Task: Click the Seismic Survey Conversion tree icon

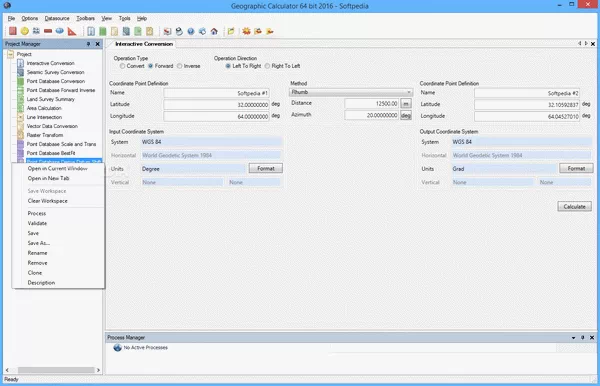Action: [x=21, y=72]
